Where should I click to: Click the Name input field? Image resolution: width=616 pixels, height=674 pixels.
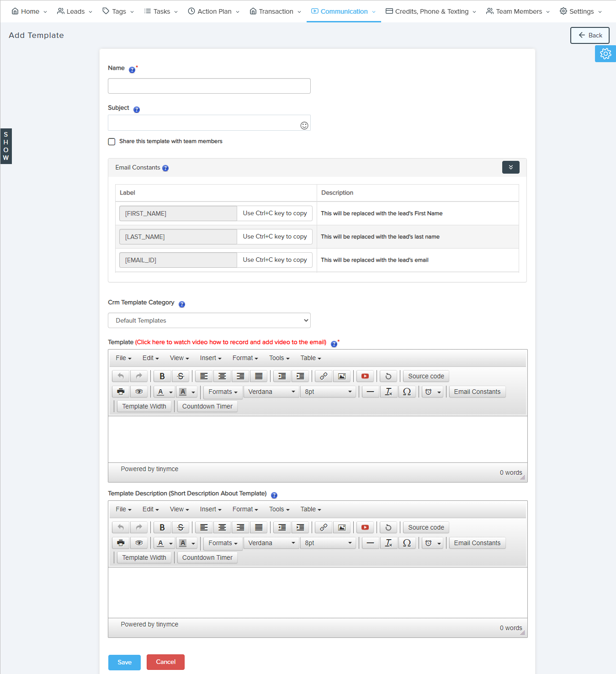tap(209, 86)
